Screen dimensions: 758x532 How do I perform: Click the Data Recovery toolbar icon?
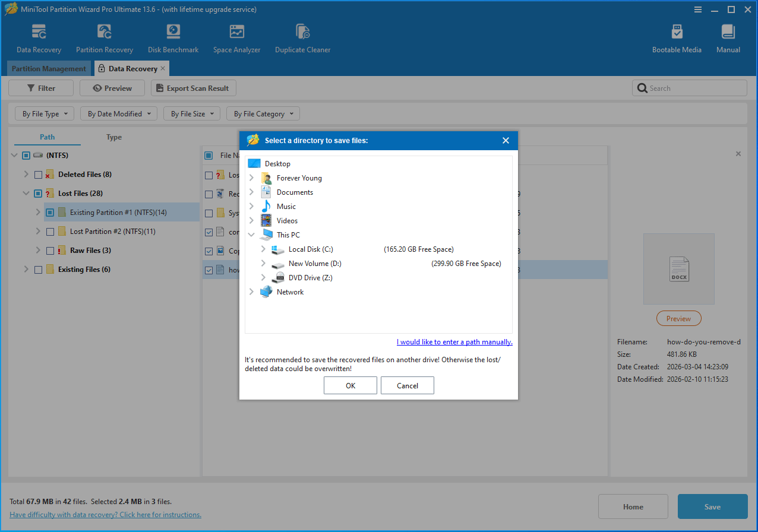(39, 36)
